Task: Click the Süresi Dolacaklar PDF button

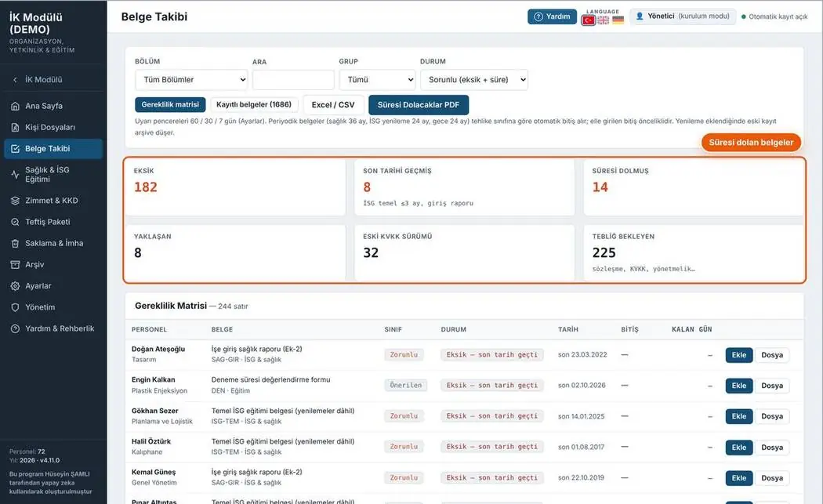Action: [x=419, y=105]
